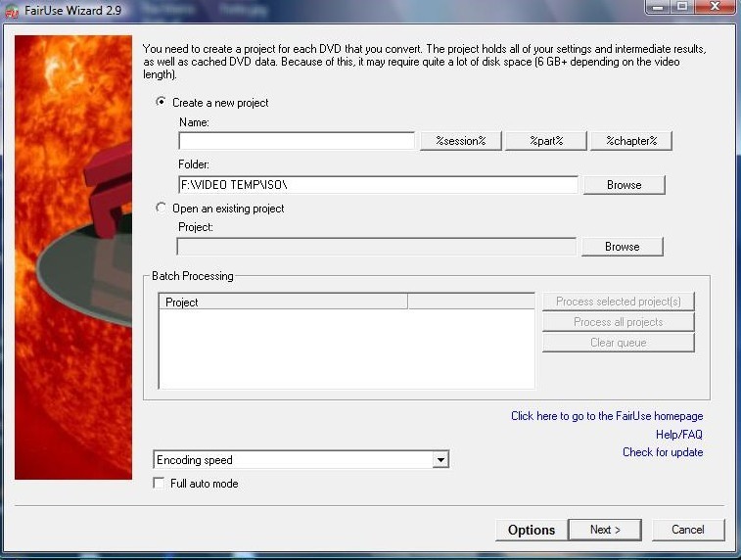Click the Project column header
741x560 pixels.
tap(284, 302)
